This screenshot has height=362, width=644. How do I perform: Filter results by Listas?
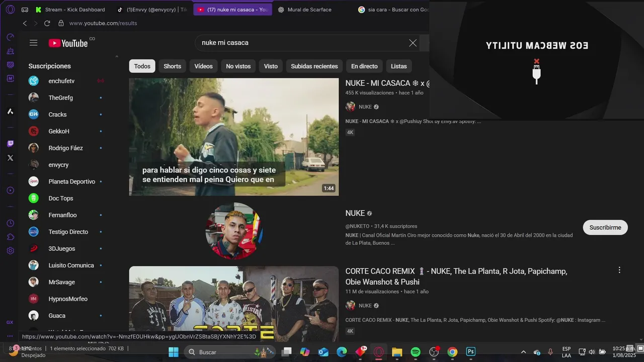tap(399, 66)
